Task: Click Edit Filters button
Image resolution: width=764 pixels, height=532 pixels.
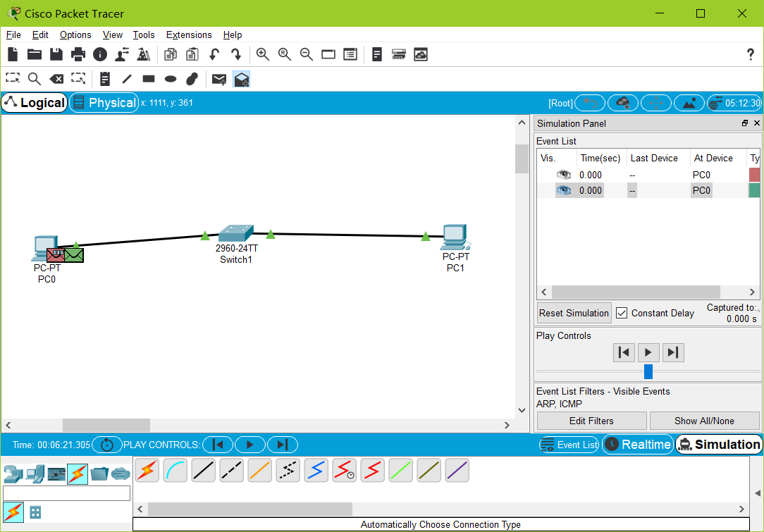Action: pyautogui.click(x=591, y=421)
